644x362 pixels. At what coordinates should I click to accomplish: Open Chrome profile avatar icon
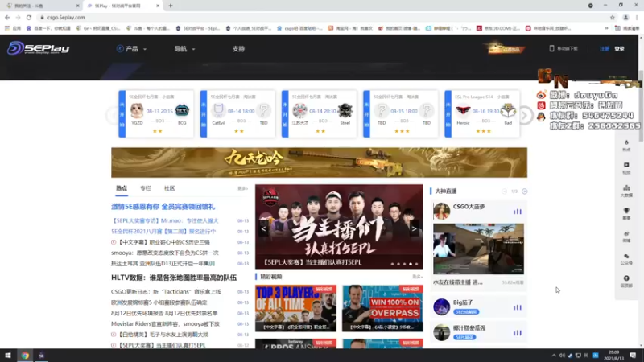[x=625, y=17]
